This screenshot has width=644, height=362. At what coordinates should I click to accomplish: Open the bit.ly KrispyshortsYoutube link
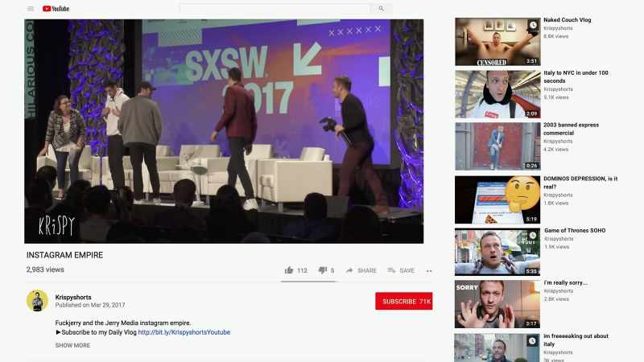click(184, 332)
